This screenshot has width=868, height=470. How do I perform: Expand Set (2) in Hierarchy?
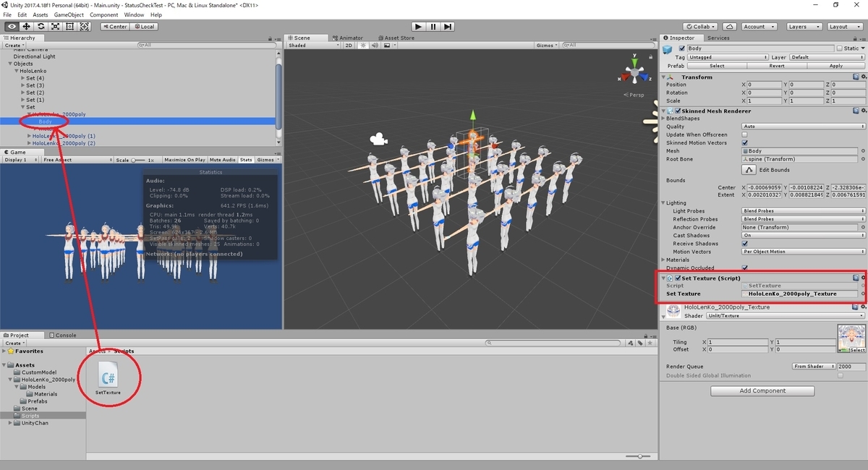[x=23, y=93]
